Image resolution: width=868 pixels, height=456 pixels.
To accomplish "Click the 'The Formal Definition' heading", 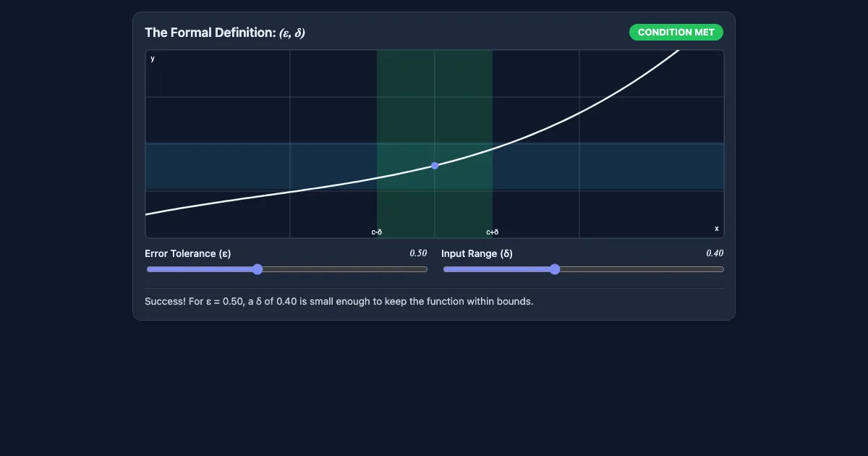I will point(225,33).
